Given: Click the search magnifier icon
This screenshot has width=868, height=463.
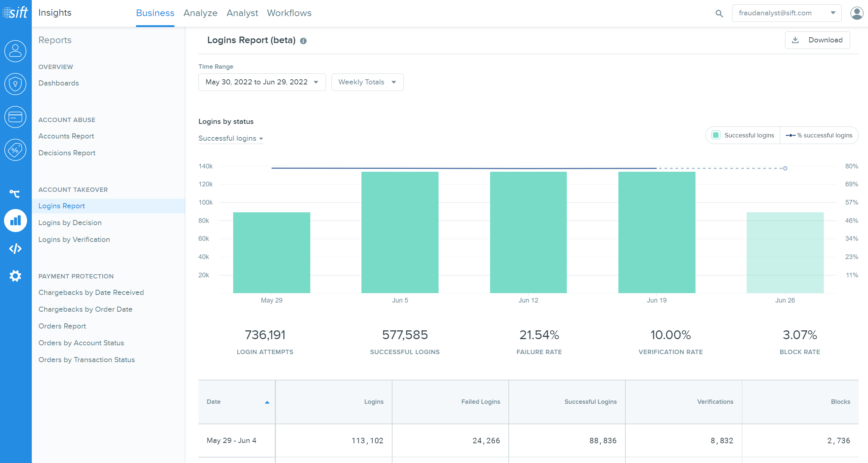Looking at the screenshot, I should pyautogui.click(x=719, y=13).
